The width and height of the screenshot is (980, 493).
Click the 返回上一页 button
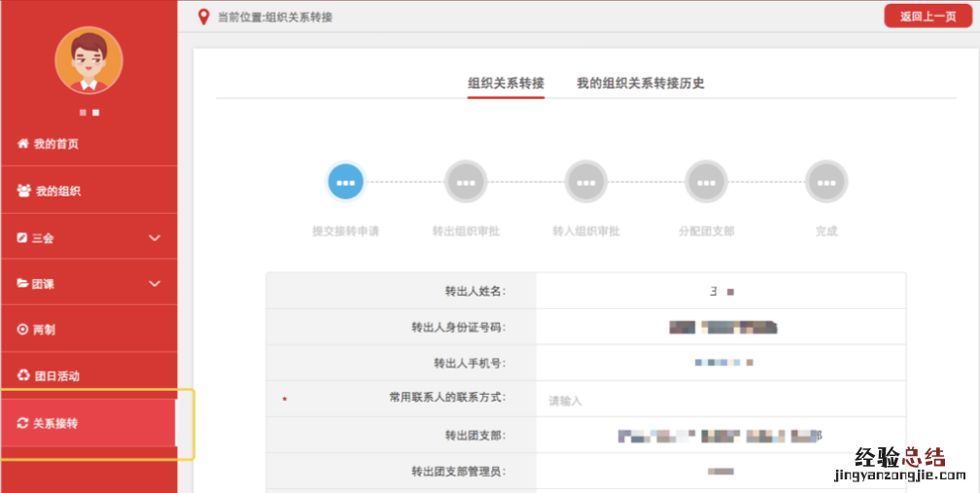[927, 17]
